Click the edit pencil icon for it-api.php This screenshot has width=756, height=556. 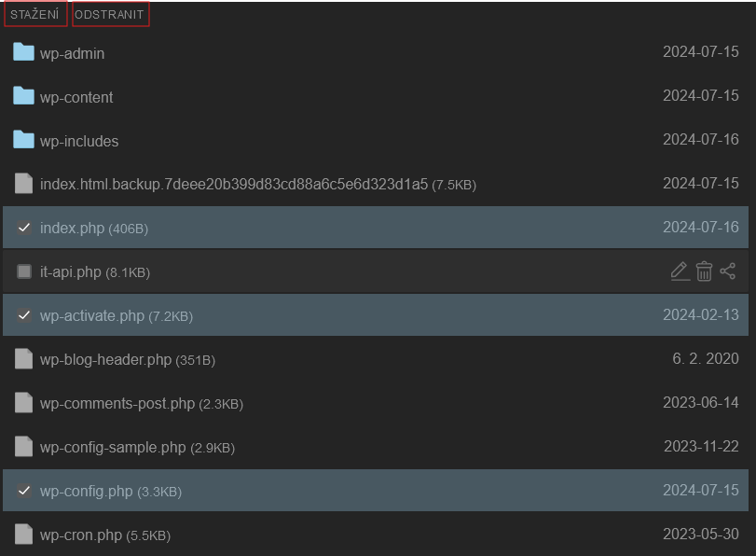tap(680, 271)
